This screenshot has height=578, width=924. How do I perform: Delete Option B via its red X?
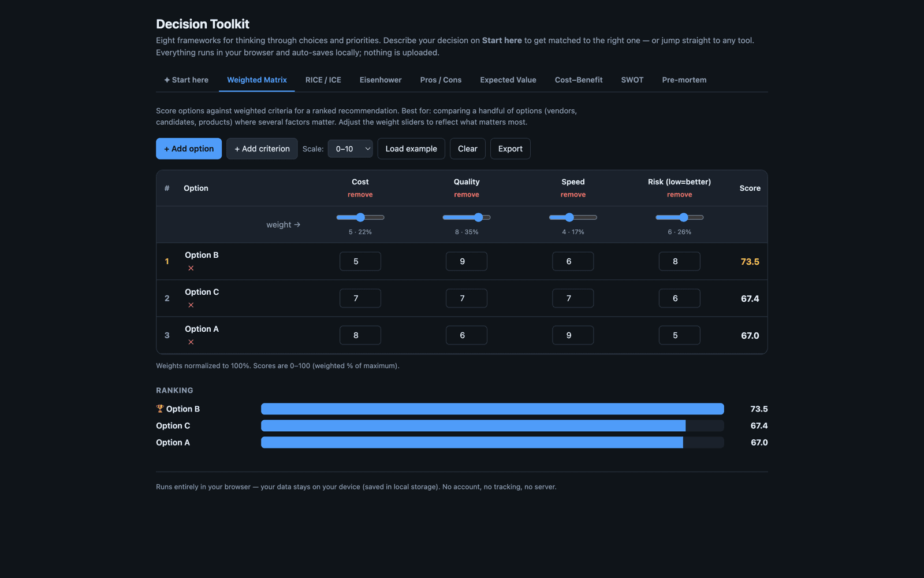click(x=191, y=268)
